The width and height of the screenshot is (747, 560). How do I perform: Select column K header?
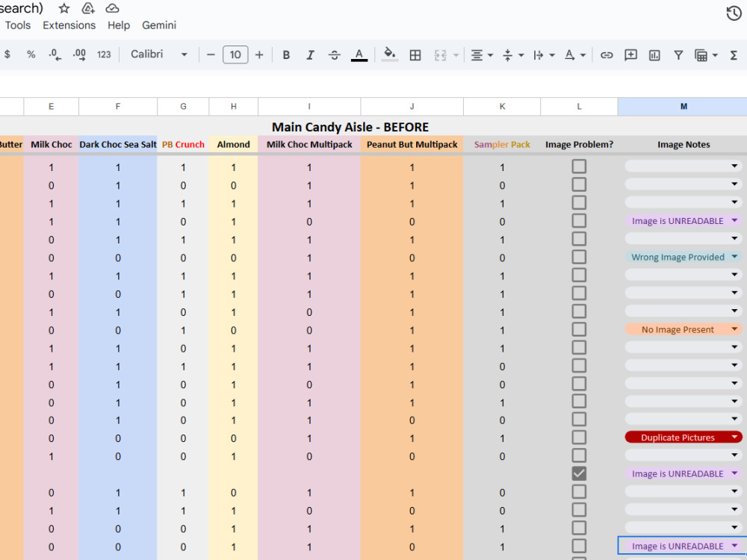coord(502,107)
